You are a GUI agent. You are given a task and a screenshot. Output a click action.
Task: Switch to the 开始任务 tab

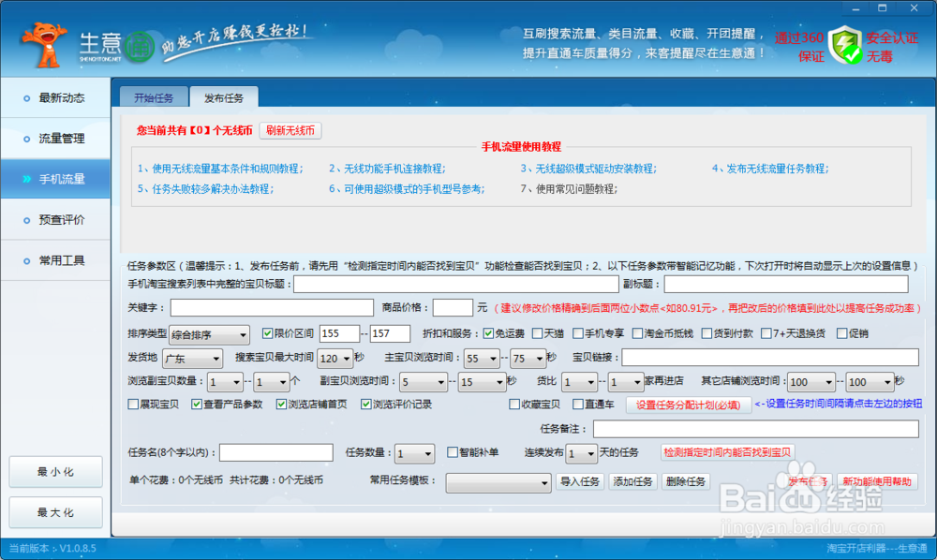153,96
